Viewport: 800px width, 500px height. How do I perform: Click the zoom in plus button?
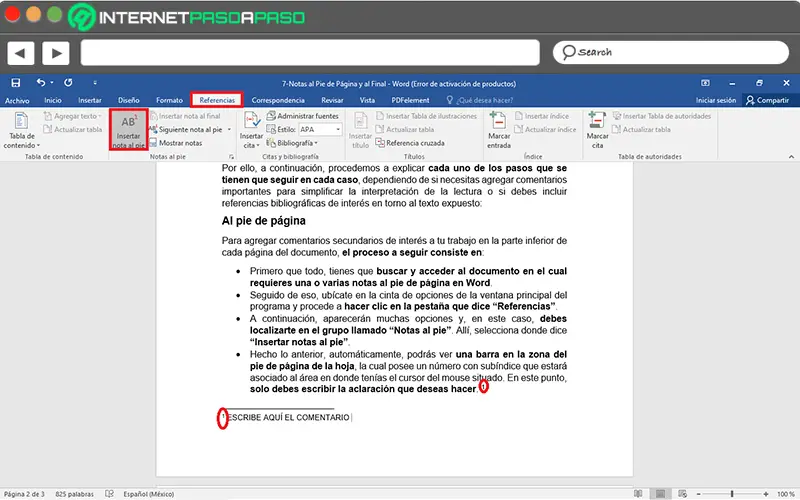pyautogui.click(x=766, y=494)
